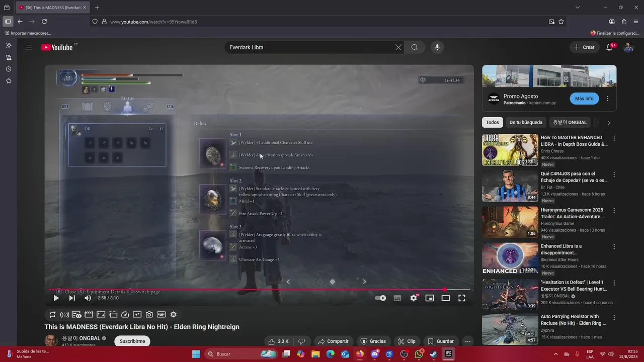Go to the YouTube home logo
This screenshot has height=362, width=644.
point(57,47)
